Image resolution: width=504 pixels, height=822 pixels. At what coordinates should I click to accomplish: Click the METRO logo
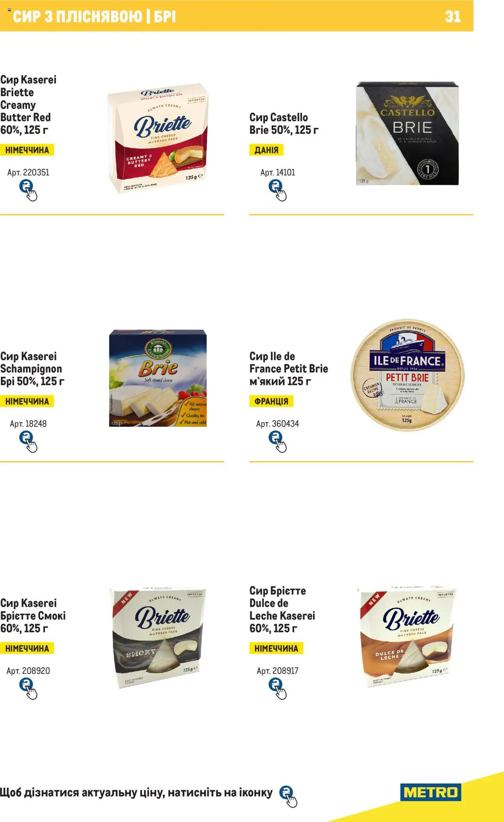[x=430, y=792]
